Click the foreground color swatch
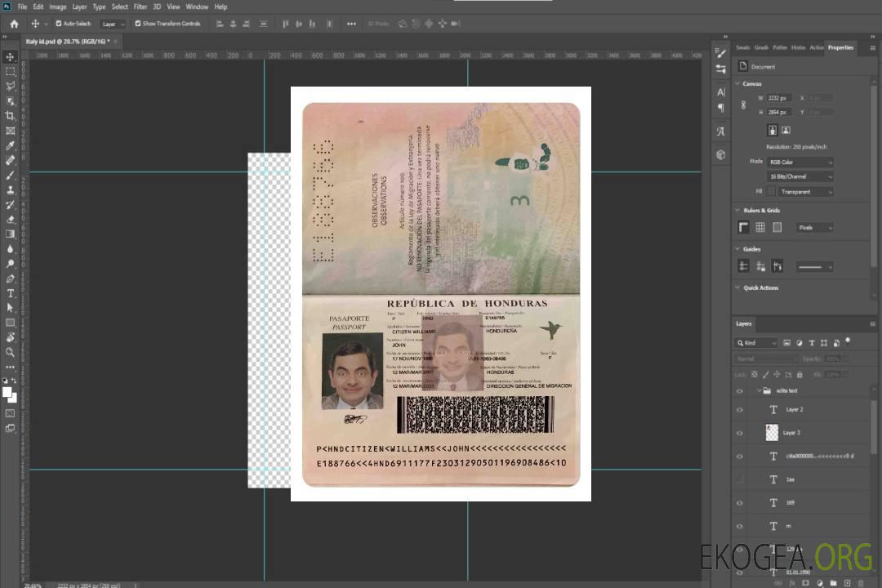 (x=7, y=393)
